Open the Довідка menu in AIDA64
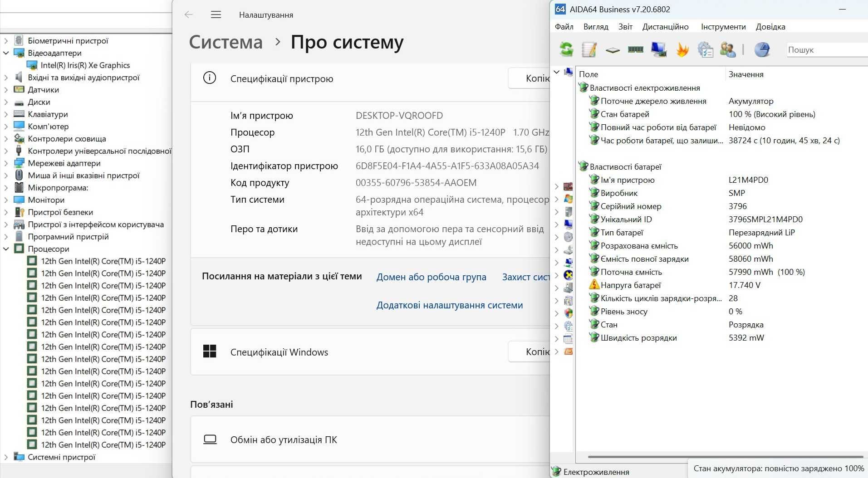 tap(770, 27)
